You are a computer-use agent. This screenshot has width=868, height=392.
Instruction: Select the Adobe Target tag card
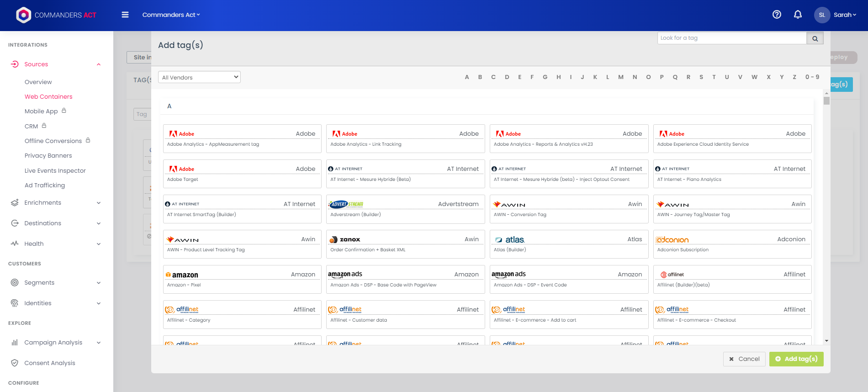pos(242,174)
